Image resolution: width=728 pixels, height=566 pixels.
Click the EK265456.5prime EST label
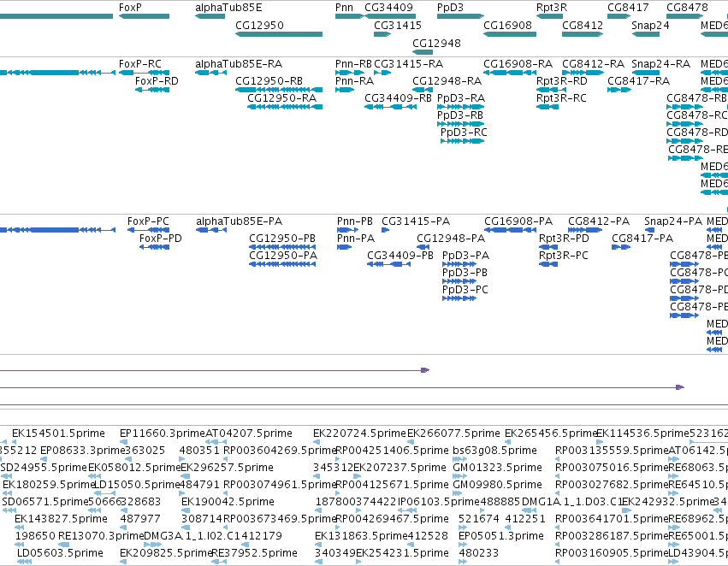click(551, 433)
